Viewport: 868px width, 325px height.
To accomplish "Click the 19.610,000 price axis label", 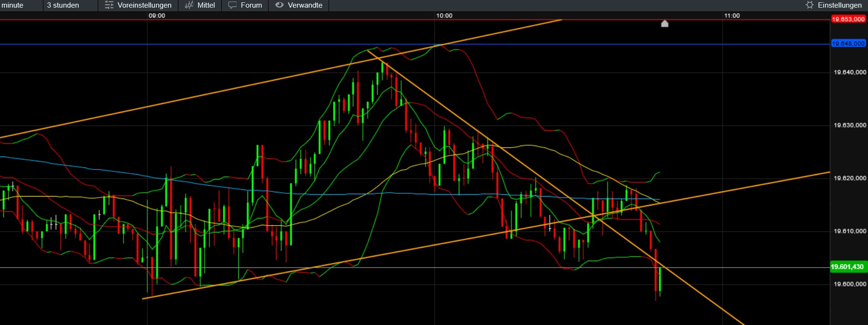I will (x=850, y=231).
